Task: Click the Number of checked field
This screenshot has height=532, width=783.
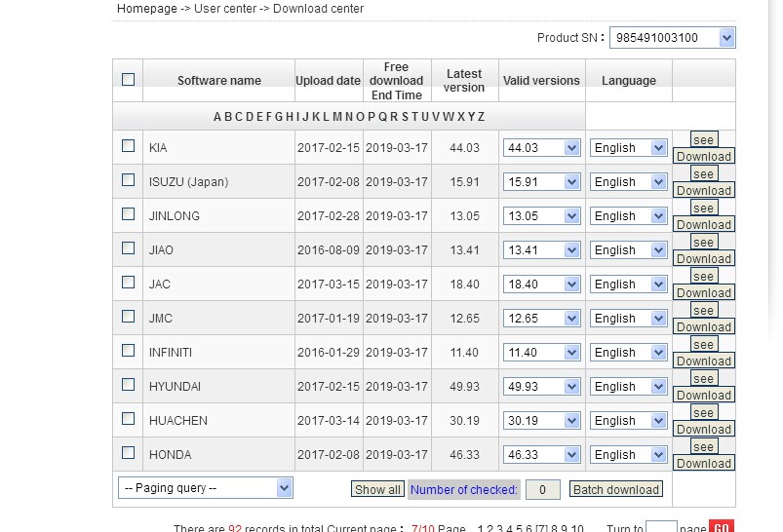Action: 543,490
